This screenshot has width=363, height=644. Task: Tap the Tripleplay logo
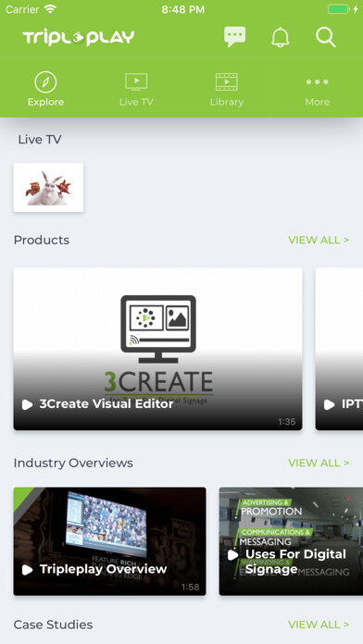point(79,38)
